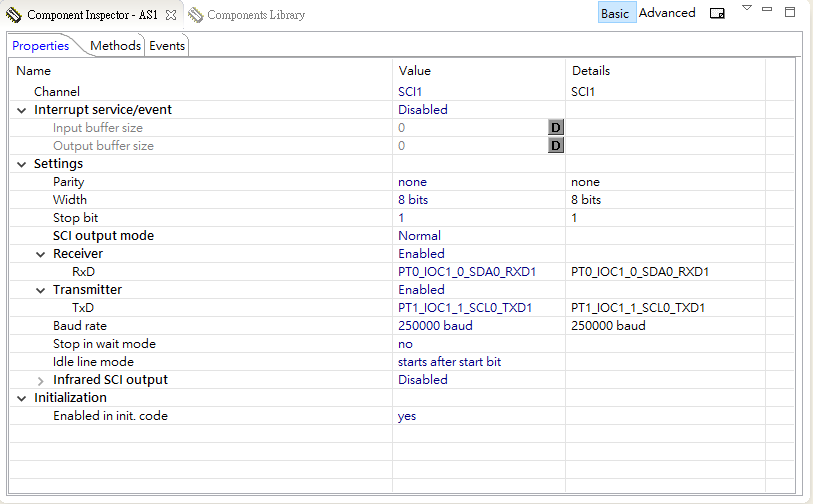Click the Parity value field
Viewport: 813px width, 504px height.
(x=412, y=182)
